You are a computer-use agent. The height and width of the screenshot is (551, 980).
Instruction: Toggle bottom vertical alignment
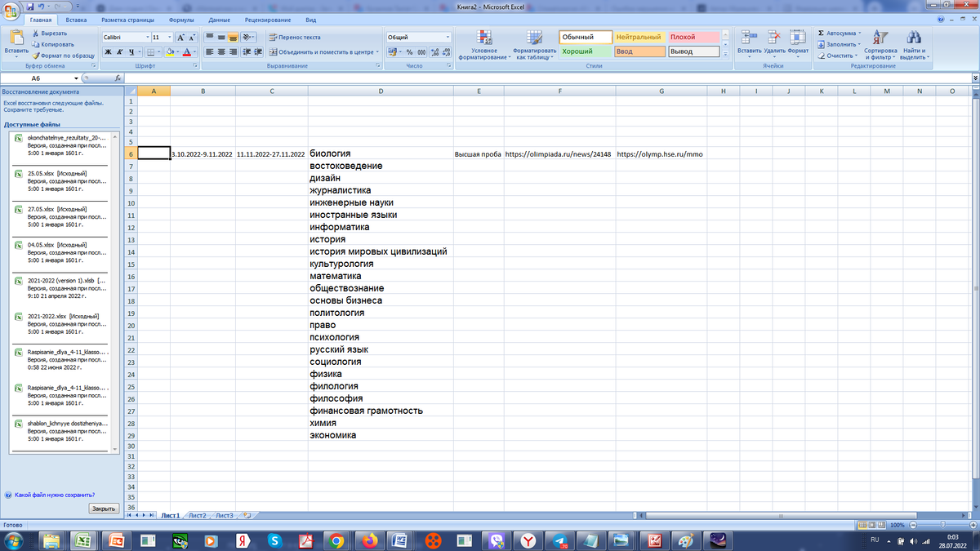tap(233, 37)
